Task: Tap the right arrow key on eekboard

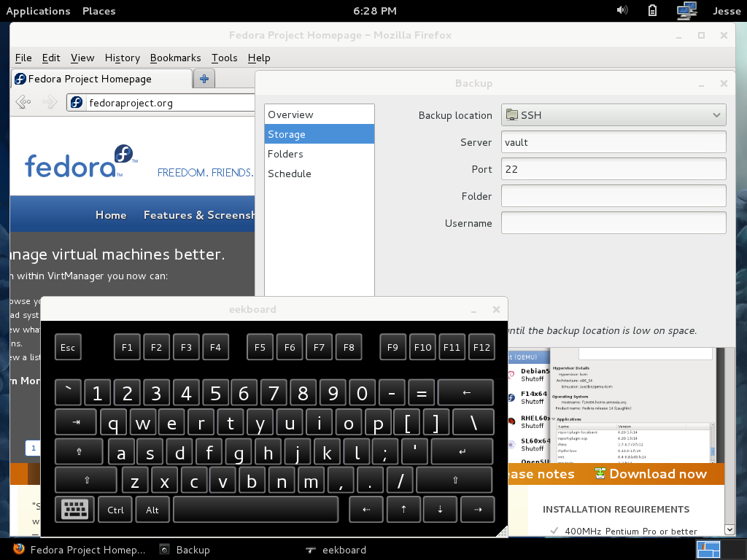Action: (477, 510)
